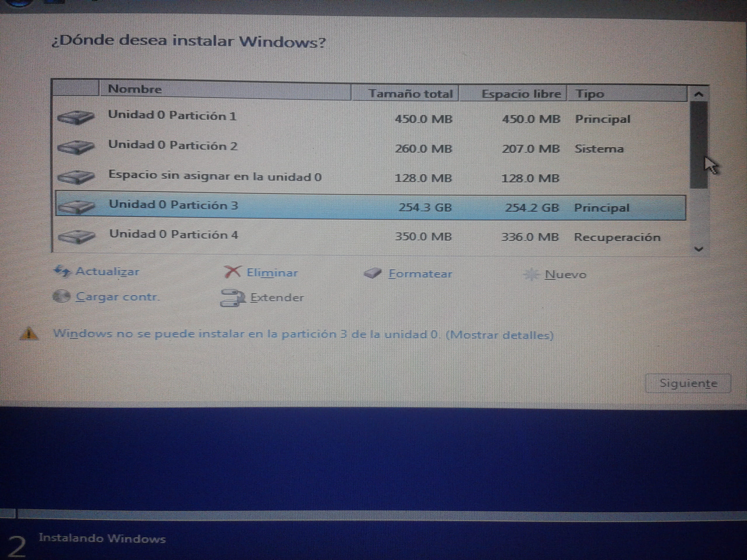The height and width of the screenshot is (560, 747).
Task: Select the row Unidad 0 Partición 1
Action: 371,117
